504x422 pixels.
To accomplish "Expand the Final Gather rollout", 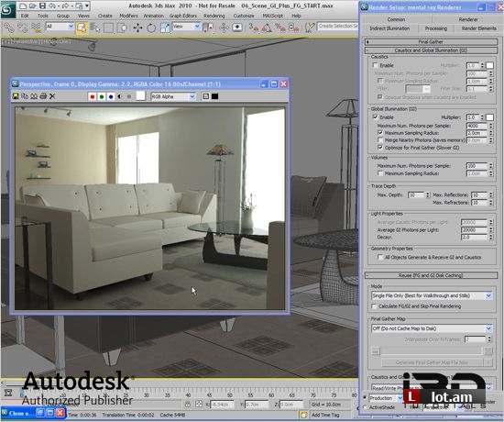I will (x=431, y=41).
